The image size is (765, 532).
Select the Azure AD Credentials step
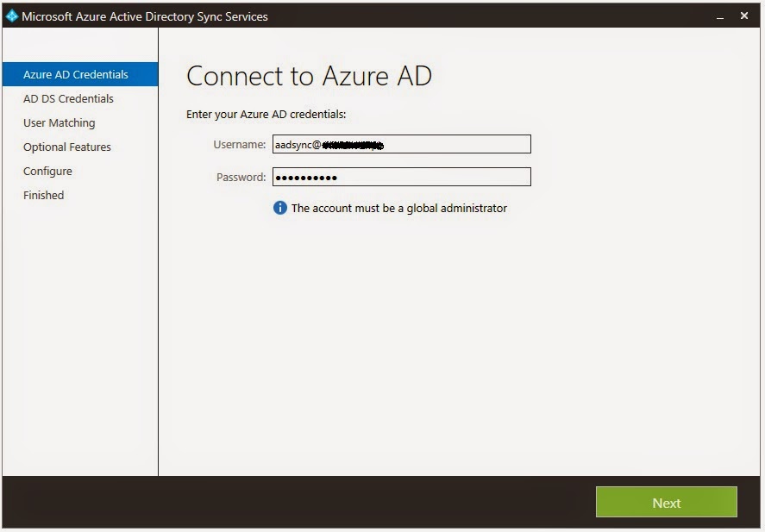[x=80, y=74]
